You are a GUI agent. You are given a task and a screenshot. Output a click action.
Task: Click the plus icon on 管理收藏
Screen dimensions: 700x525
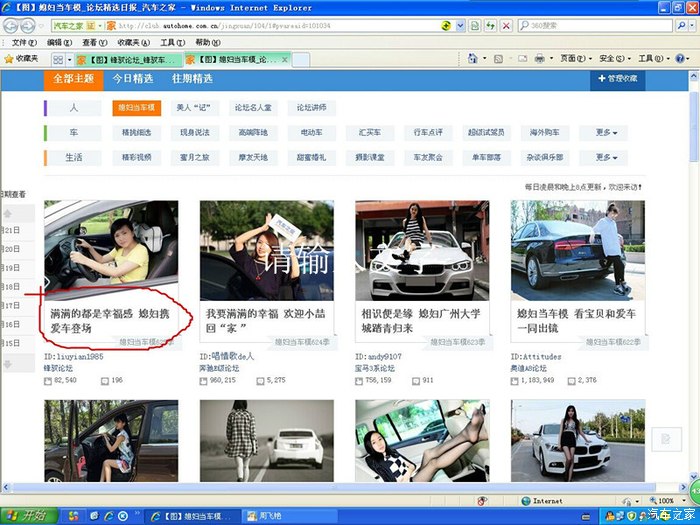tap(601, 78)
